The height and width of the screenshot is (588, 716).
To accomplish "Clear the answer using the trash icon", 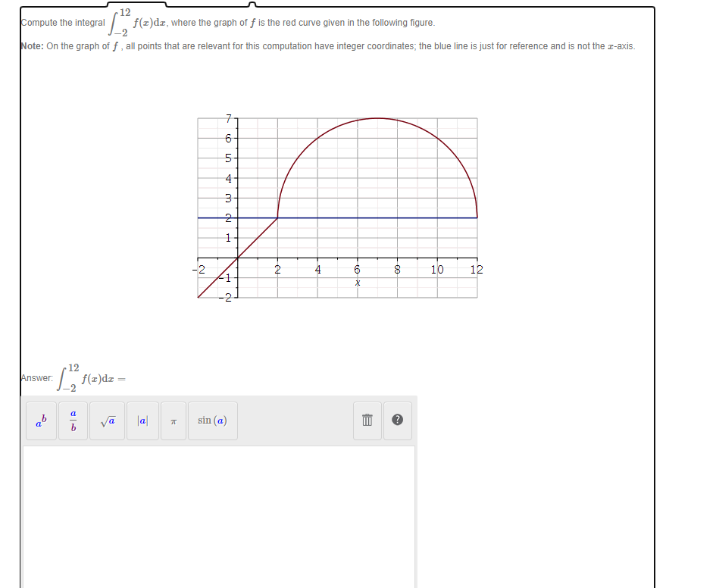I will [367, 419].
